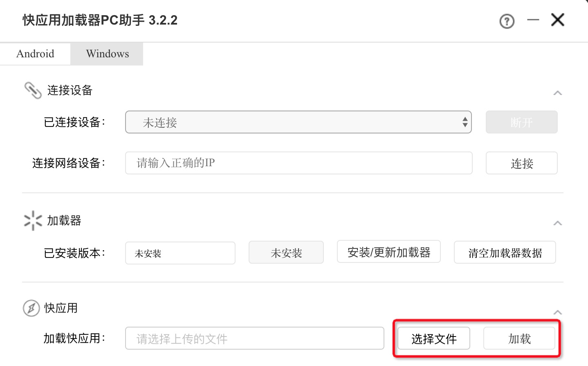Close the 快应用加载器PC助手 window
The height and width of the screenshot is (366, 588).
[x=557, y=20]
